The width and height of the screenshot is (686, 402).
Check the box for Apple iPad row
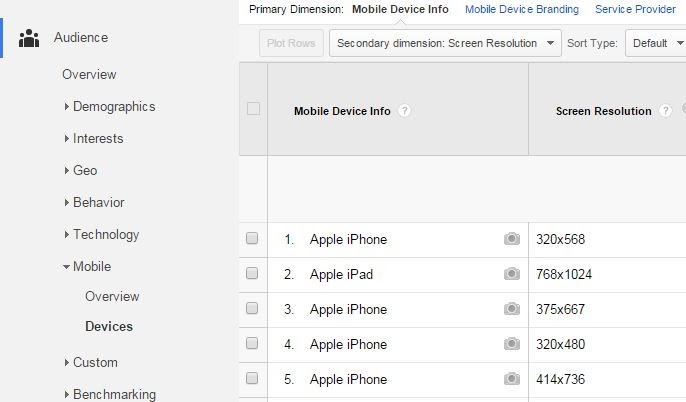(x=252, y=273)
